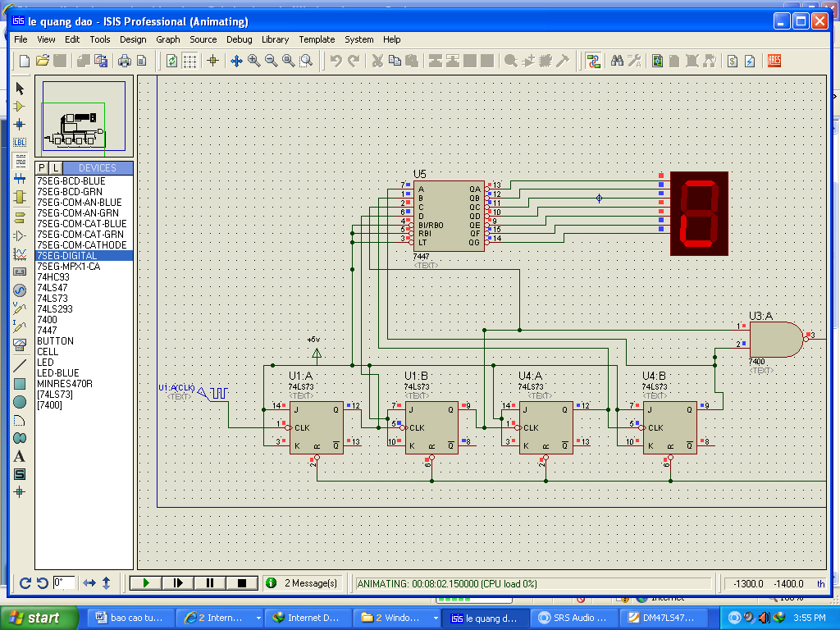
Task: Pause the running simulation
Action: coord(210,583)
